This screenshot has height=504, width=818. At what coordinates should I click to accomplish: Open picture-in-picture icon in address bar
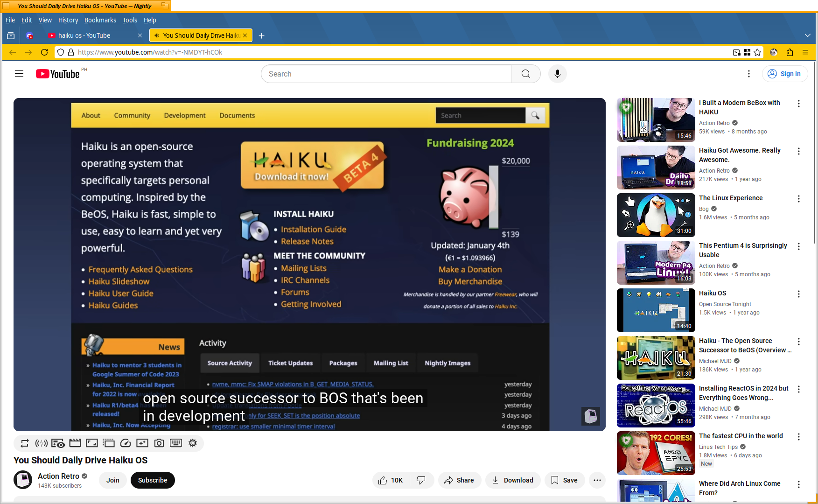tap(736, 52)
